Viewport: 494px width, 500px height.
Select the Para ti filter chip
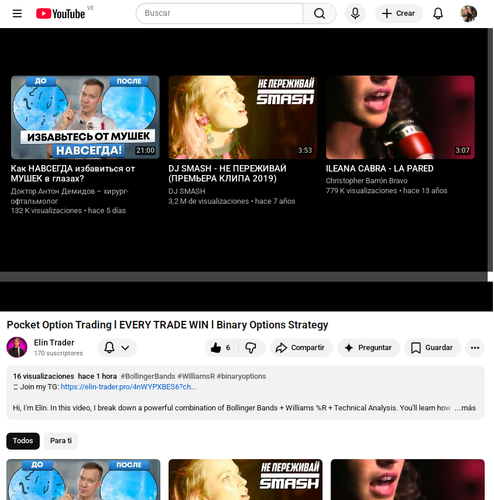click(61, 441)
